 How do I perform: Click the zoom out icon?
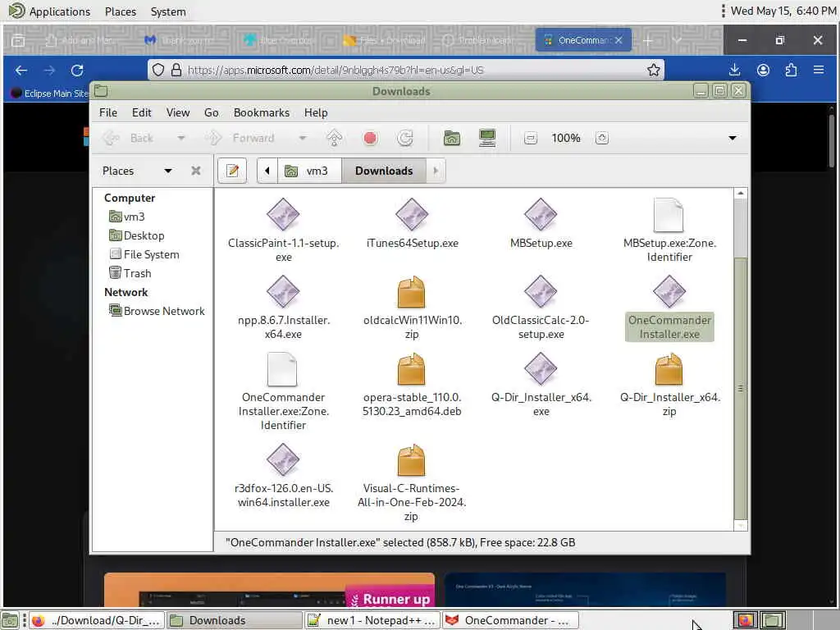pyautogui.click(x=531, y=138)
